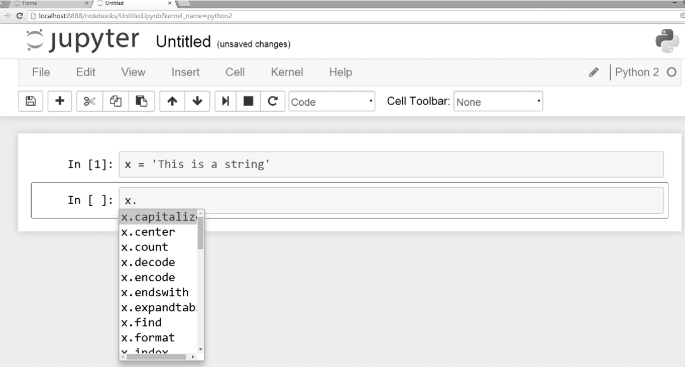Image resolution: width=685 pixels, height=367 pixels.
Task: Move selected cell down with arrow icon
Action: point(197,101)
